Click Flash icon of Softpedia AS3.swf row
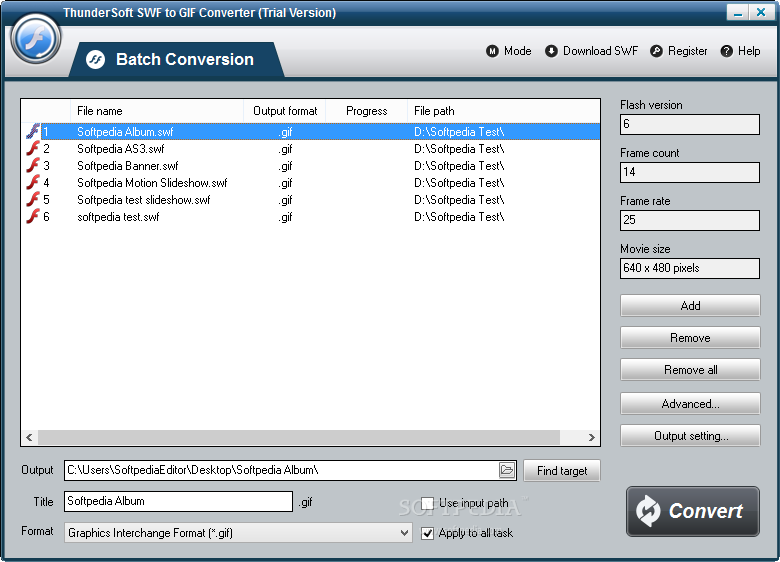780x562 pixels. [x=33, y=148]
